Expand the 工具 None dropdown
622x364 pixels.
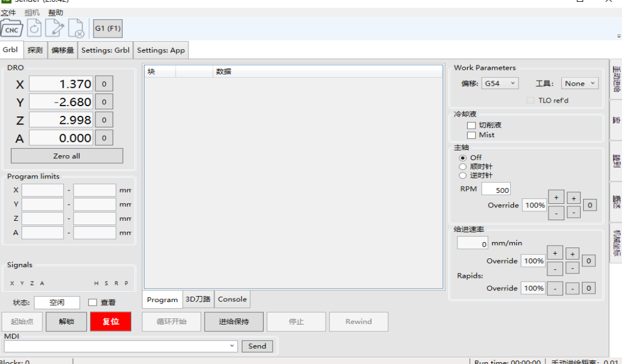[581, 84]
